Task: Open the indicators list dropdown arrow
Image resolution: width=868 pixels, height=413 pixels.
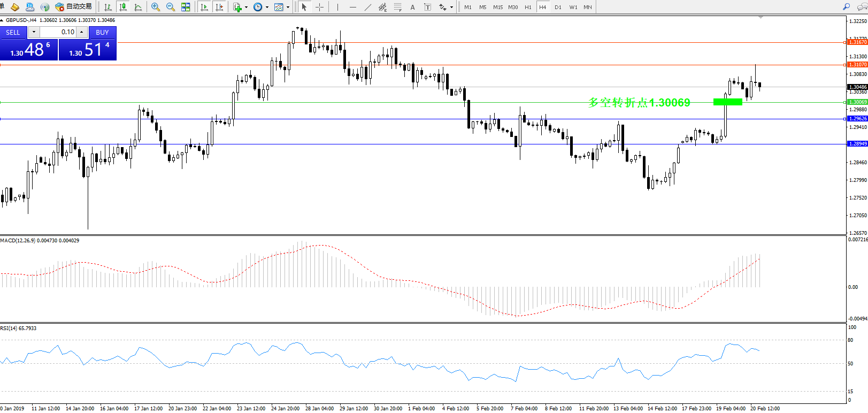Action: pos(246,7)
